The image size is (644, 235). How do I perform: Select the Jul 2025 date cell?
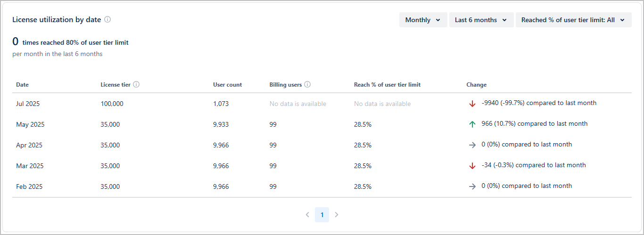29,104
